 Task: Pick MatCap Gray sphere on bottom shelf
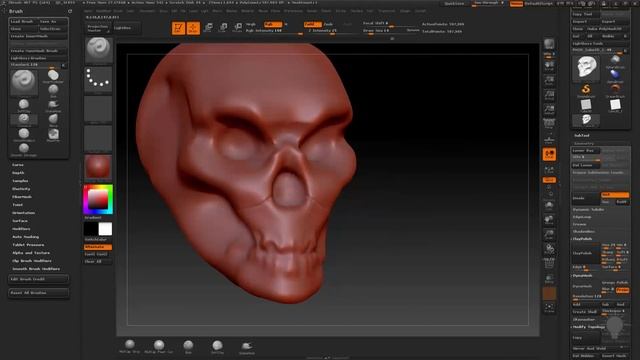pyautogui.click(x=130, y=345)
